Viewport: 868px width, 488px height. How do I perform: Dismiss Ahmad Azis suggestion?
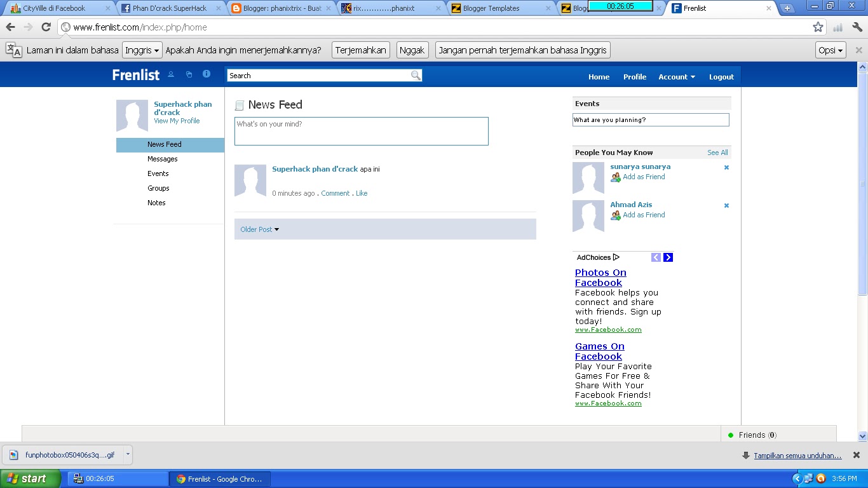[726, 206]
